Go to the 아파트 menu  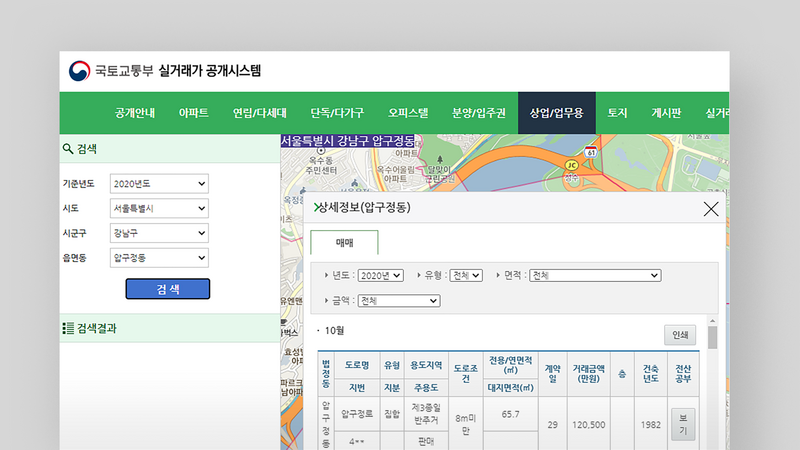(x=194, y=113)
